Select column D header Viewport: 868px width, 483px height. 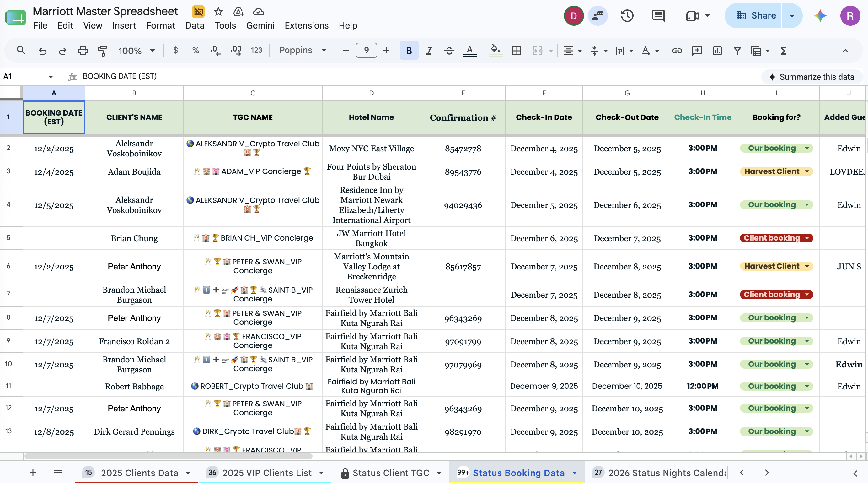[x=371, y=93]
